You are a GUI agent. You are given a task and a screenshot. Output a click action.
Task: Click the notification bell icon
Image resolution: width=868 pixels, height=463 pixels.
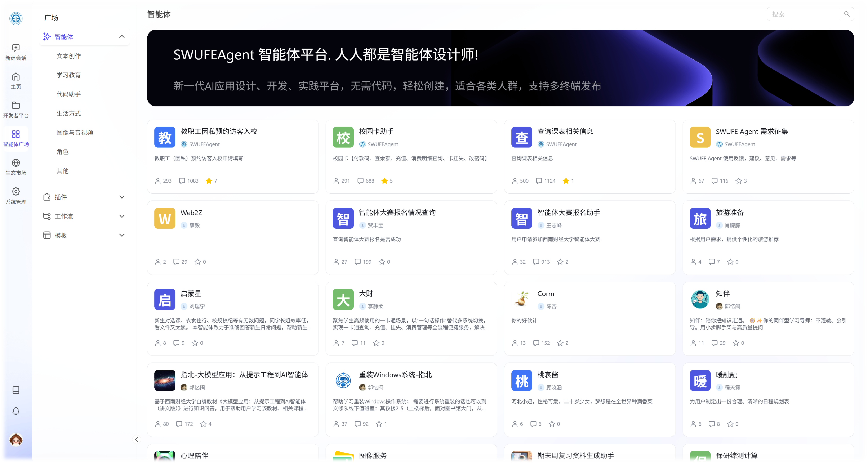[x=16, y=411]
